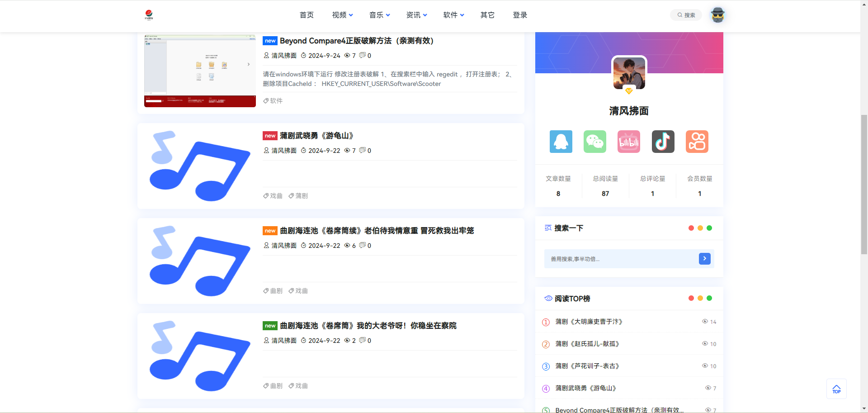Open top-ranked 蒲剧《大明廉吏曹于汴》
The height and width of the screenshot is (413, 868).
pyautogui.click(x=589, y=322)
